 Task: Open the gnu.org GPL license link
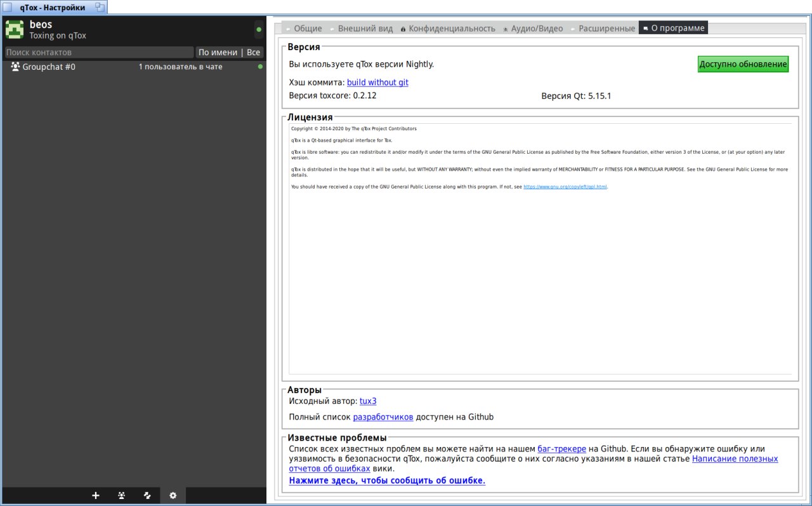click(565, 187)
